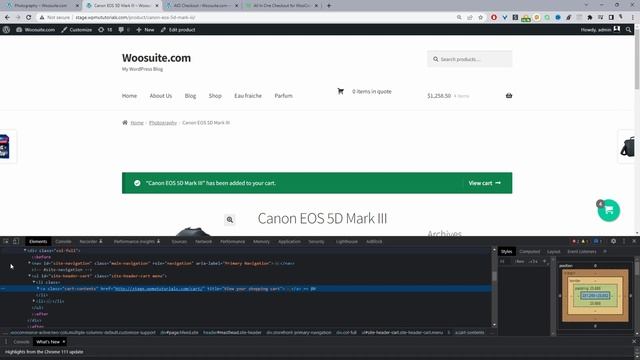Open Chrome three-dot menu

tap(633, 18)
